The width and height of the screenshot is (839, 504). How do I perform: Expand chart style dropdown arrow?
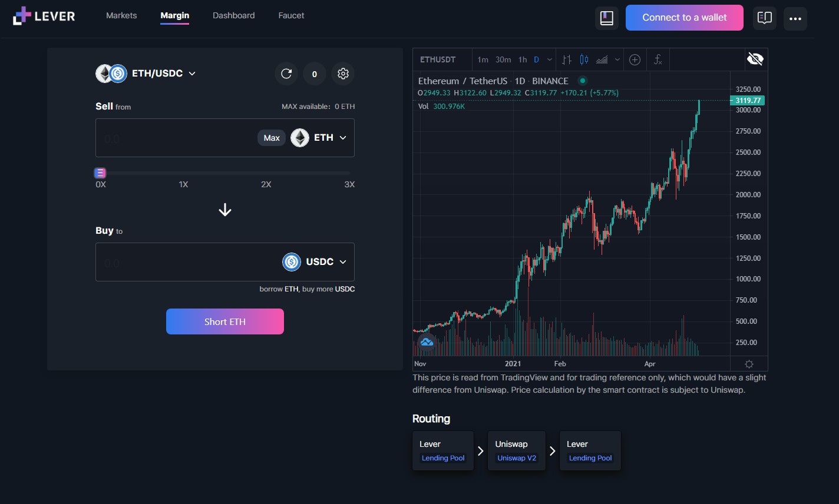(617, 59)
